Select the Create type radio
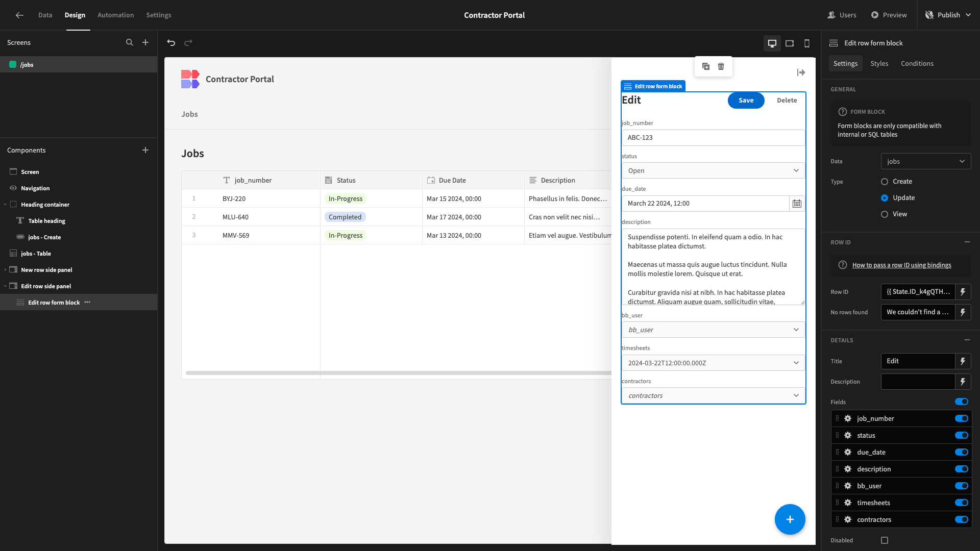This screenshot has width=980, height=551. click(885, 182)
